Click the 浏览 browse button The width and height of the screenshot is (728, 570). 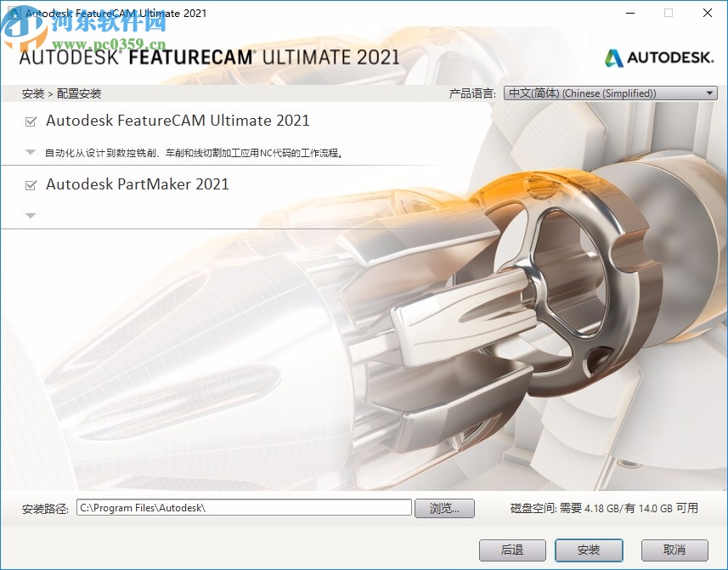(x=444, y=508)
